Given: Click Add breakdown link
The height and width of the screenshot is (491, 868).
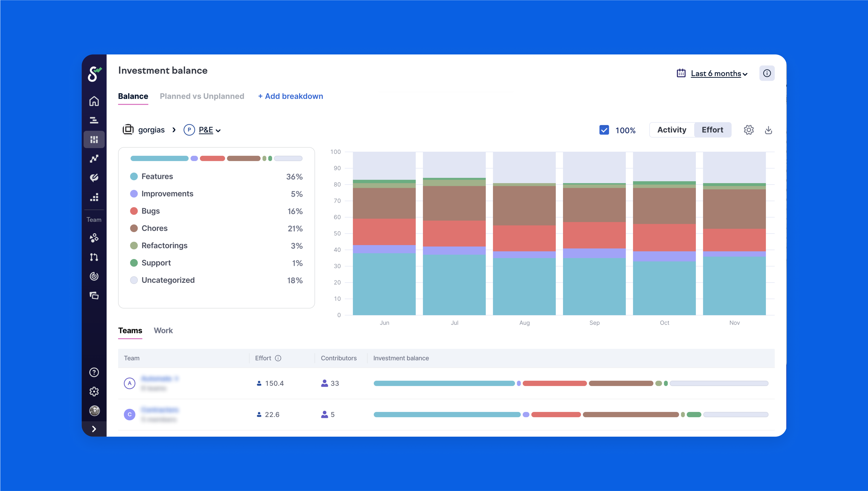Looking at the screenshot, I should pos(291,96).
